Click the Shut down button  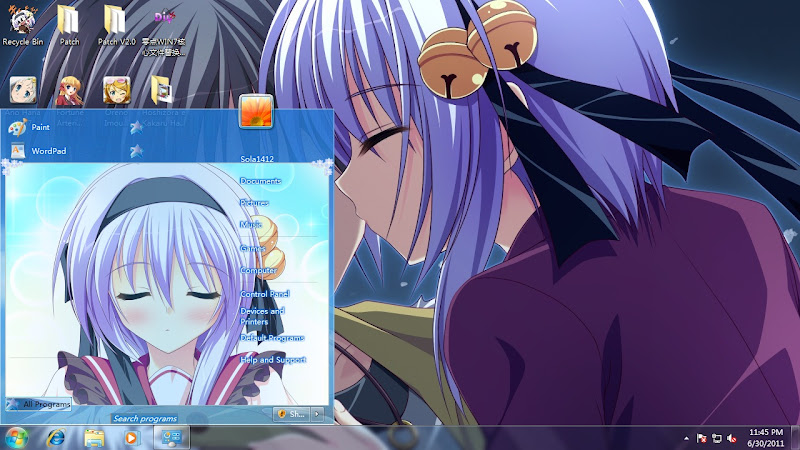[x=292, y=414]
